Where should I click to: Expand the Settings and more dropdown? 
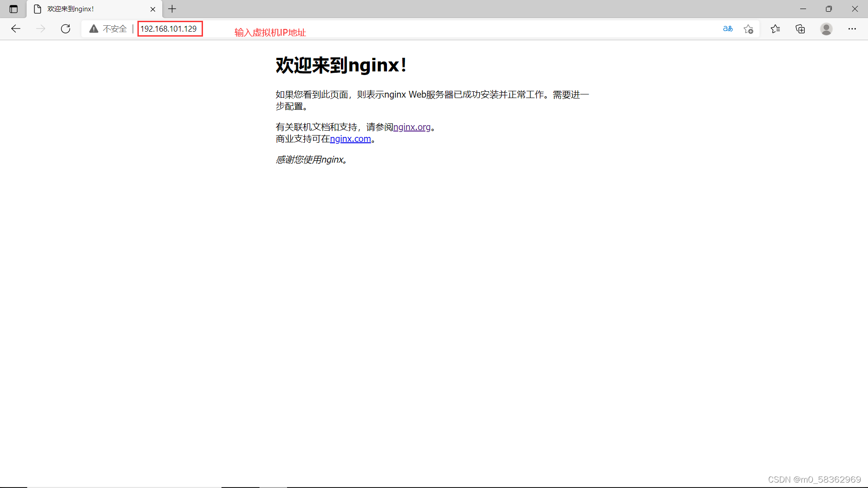[x=853, y=28]
